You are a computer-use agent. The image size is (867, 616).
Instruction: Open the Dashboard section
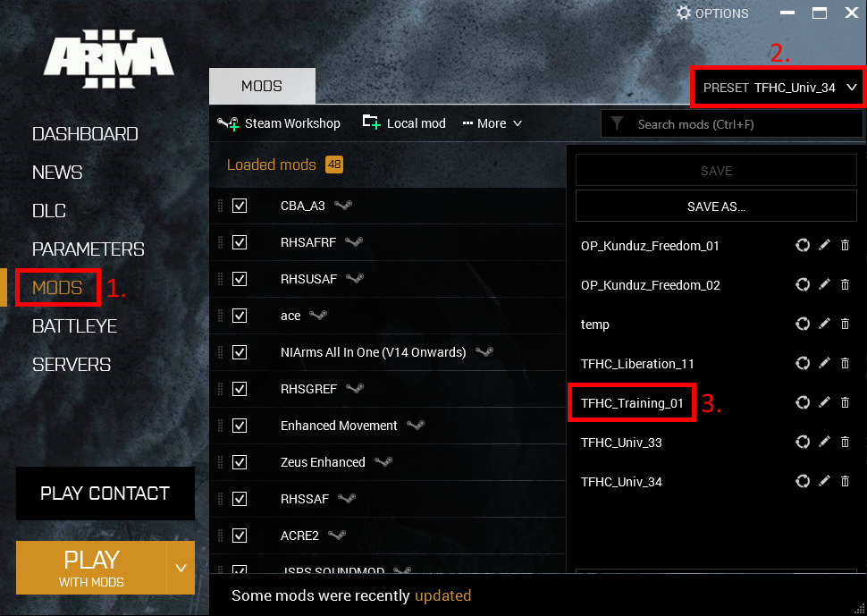[85, 134]
